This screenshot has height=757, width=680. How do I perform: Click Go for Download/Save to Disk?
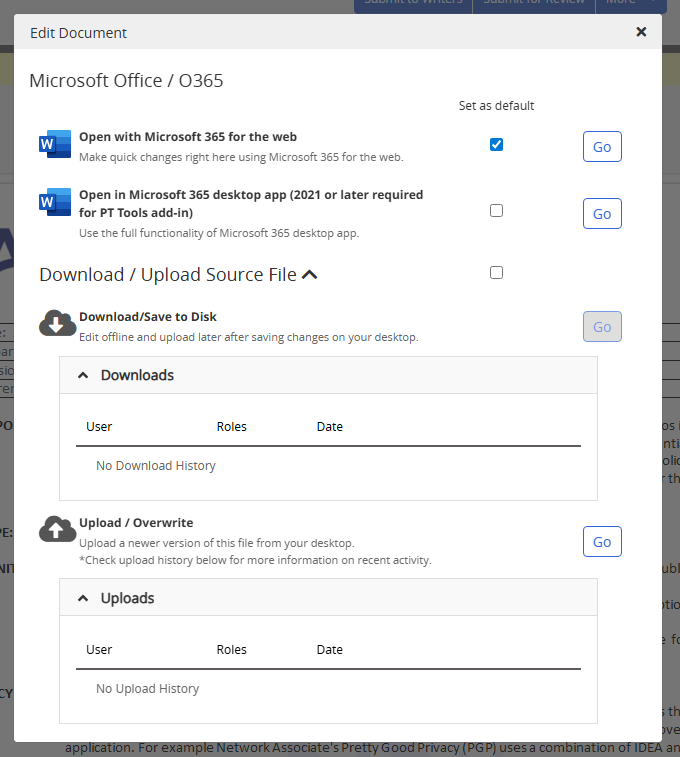[x=602, y=326]
